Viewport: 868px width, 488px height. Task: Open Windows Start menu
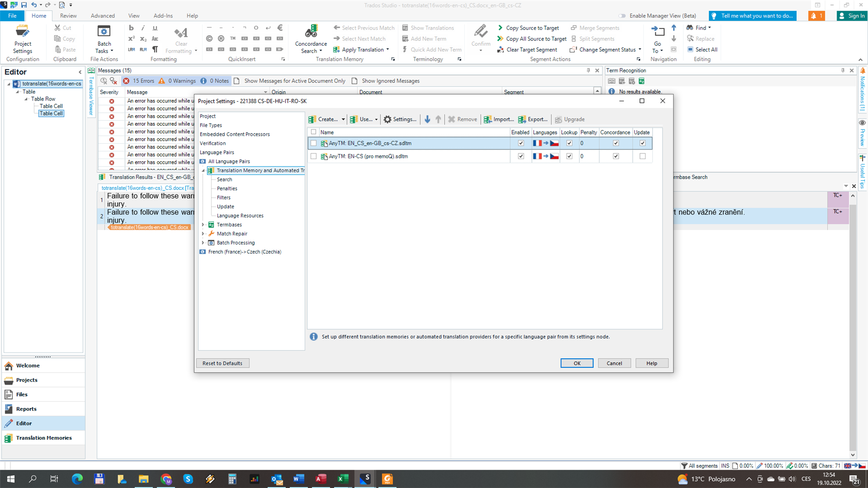click(x=11, y=479)
